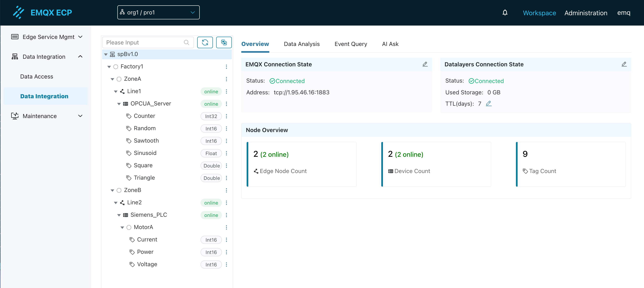The image size is (644, 288).
Task: Collapse the Siemens_PLC device node
Action: pos(119,215)
